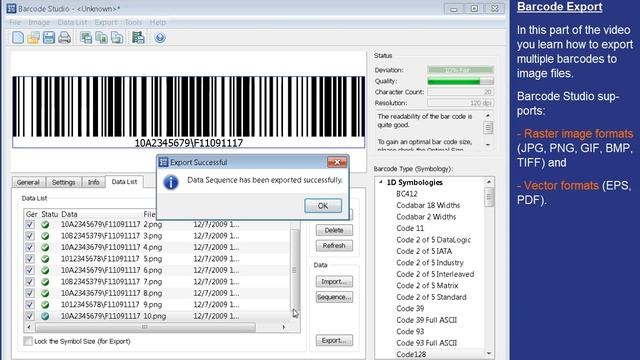Select Code 39 in the symbology tree
The height and width of the screenshot is (360, 640).
pyautogui.click(x=410, y=309)
